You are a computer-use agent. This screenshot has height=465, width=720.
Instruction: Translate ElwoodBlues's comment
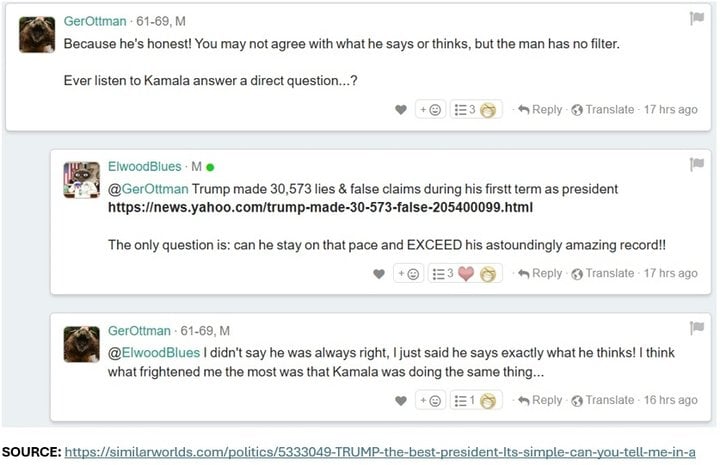click(x=603, y=274)
